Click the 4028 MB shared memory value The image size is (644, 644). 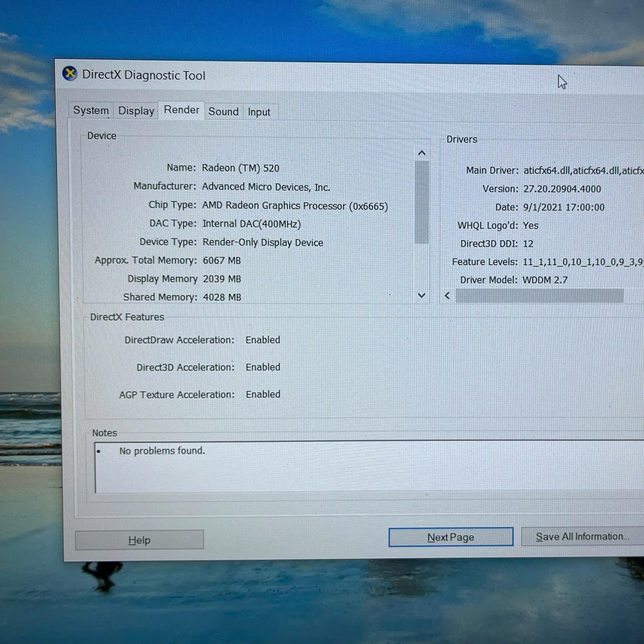pyautogui.click(x=222, y=297)
